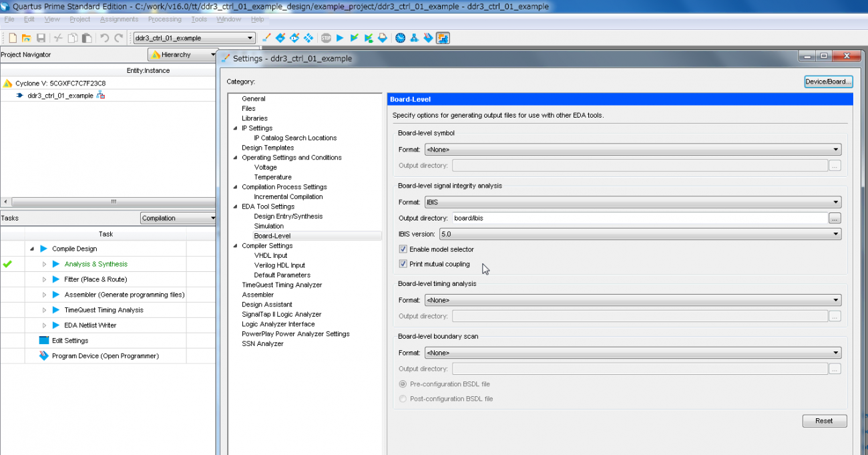This screenshot has width=868, height=455.
Task: Uncheck Enable model selector checkbox
Action: point(403,249)
